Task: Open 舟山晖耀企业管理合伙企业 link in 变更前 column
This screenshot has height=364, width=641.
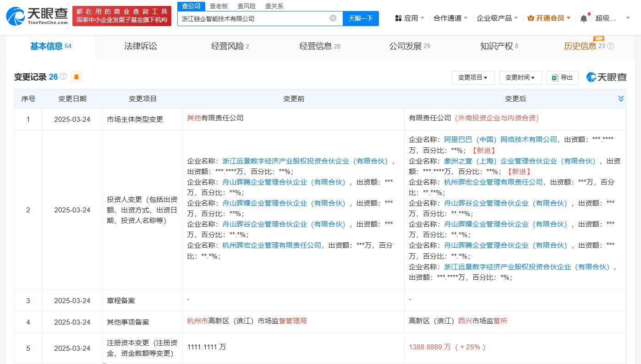Action: 284,203
